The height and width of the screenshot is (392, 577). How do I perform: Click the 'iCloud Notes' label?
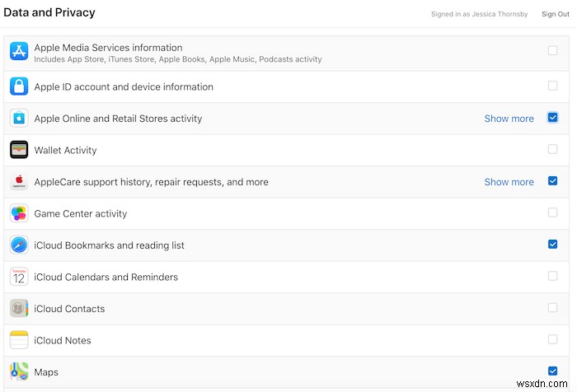point(63,340)
